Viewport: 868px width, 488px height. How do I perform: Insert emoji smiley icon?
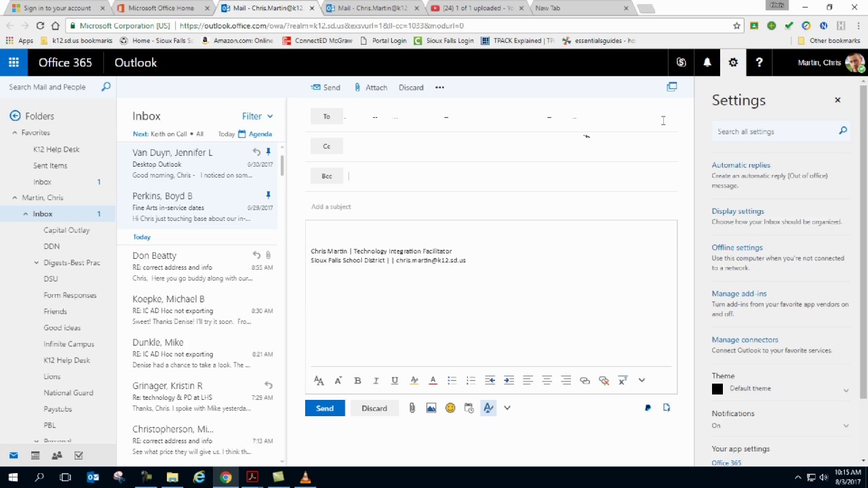450,408
